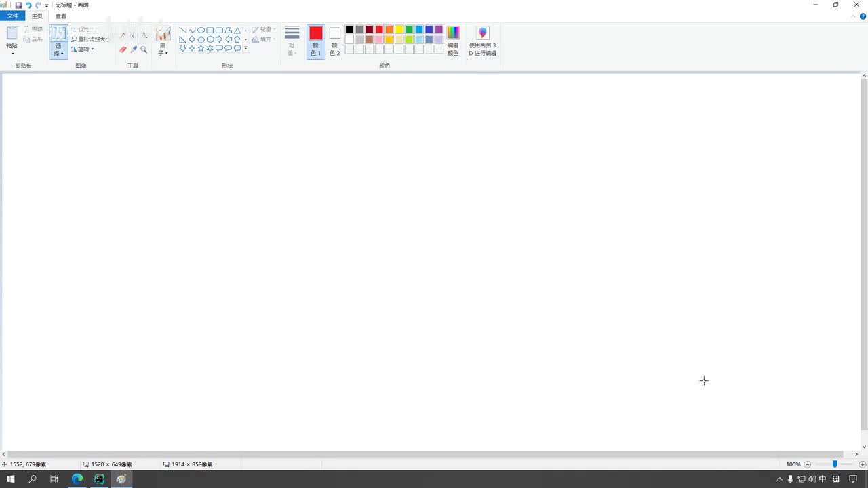Click the zoom out minus button
This screenshot has height=488, width=868.
(x=808, y=464)
